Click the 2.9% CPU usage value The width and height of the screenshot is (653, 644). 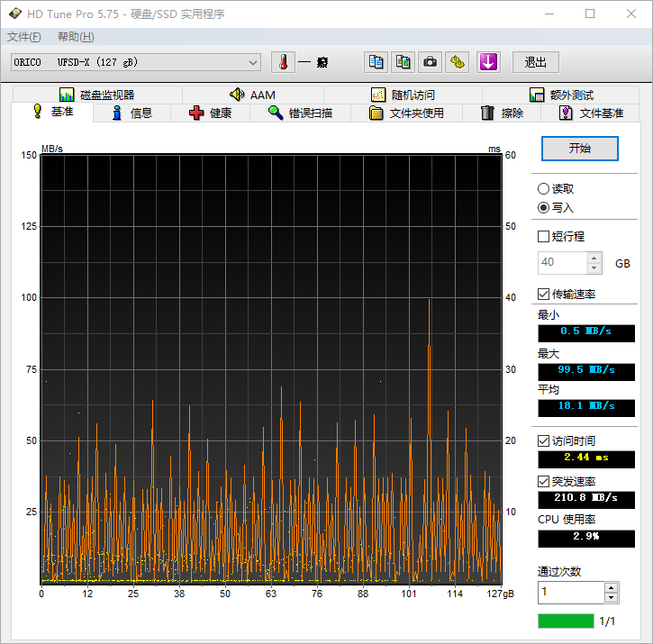pyautogui.click(x=586, y=538)
